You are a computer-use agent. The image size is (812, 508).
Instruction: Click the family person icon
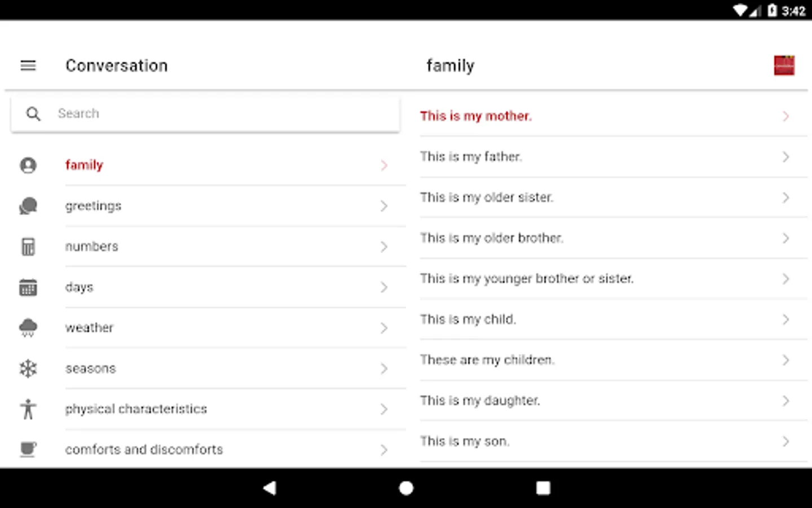point(28,165)
